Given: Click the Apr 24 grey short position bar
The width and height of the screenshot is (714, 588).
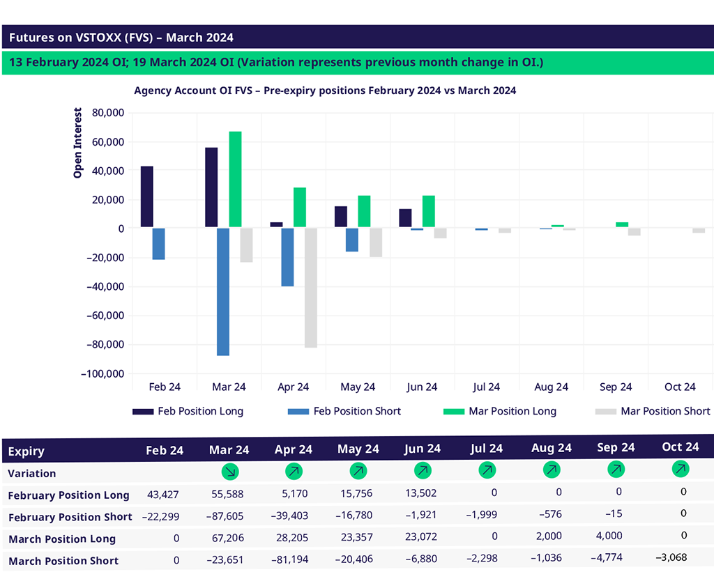Looking at the screenshot, I should (310, 288).
